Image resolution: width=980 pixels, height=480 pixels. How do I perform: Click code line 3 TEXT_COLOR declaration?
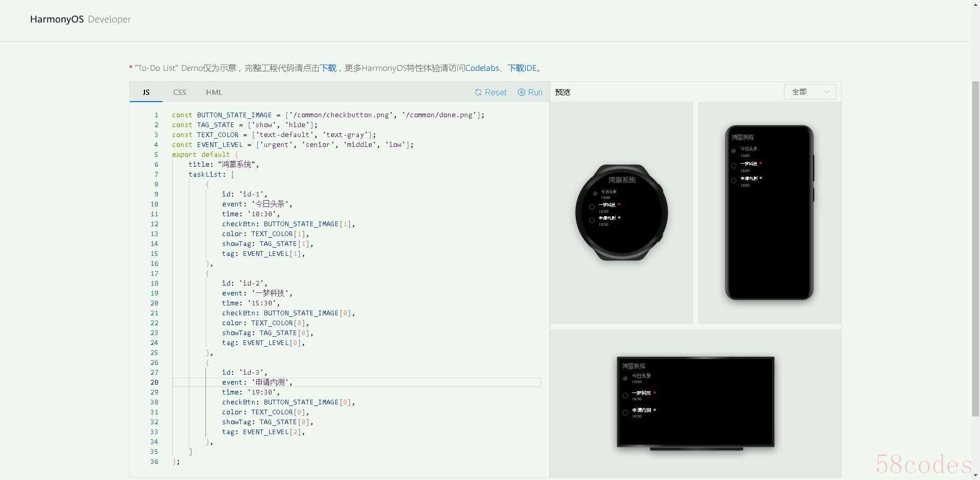pyautogui.click(x=274, y=135)
